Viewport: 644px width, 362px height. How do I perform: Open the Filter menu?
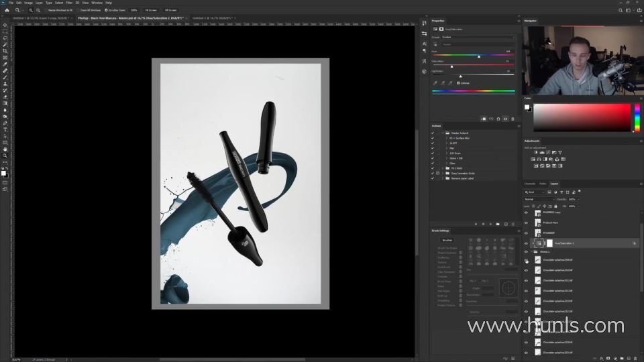69,3
